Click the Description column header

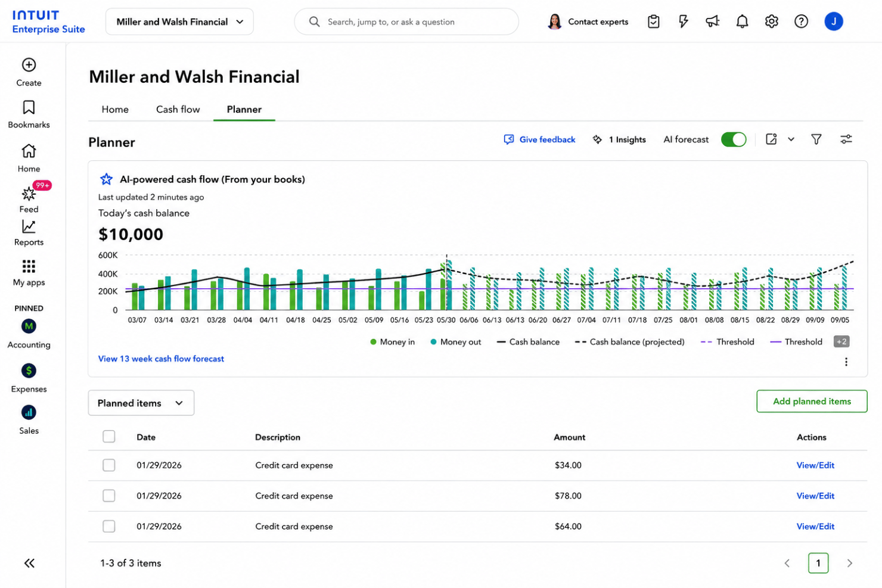tap(278, 437)
